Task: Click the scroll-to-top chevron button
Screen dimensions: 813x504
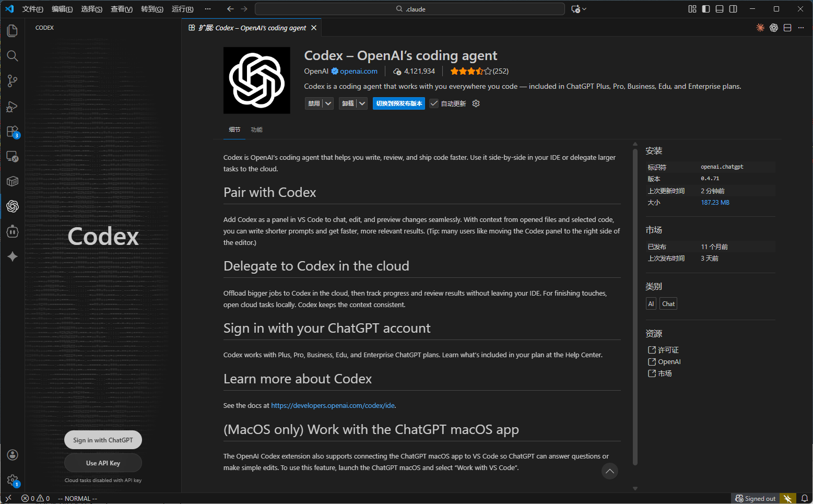Action: pyautogui.click(x=609, y=471)
